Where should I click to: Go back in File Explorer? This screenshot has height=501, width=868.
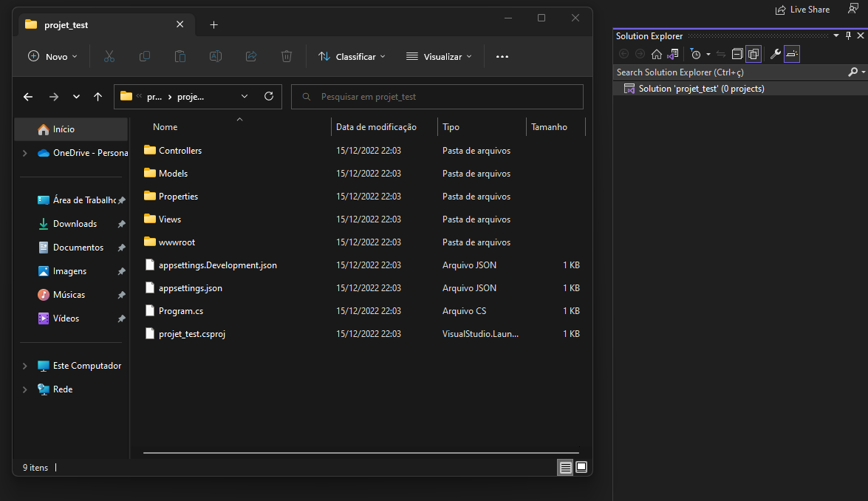27,97
